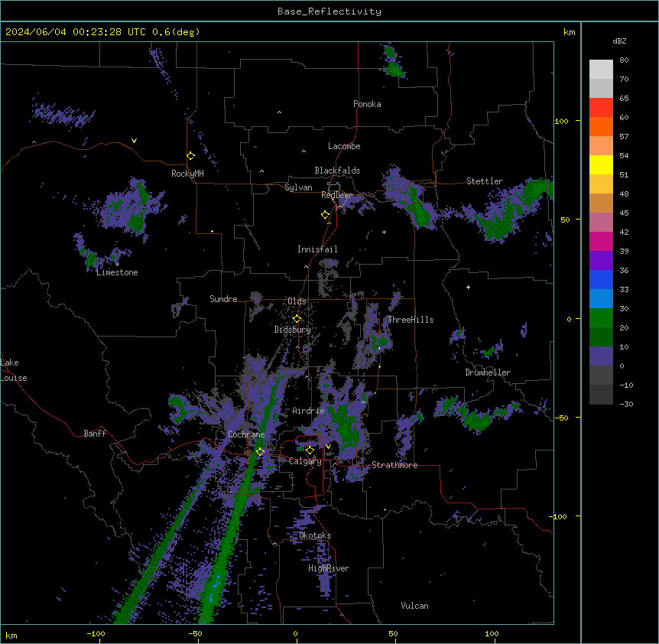
Task: Click the yellow diamond marker above Calgary label
Action: point(310,450)
